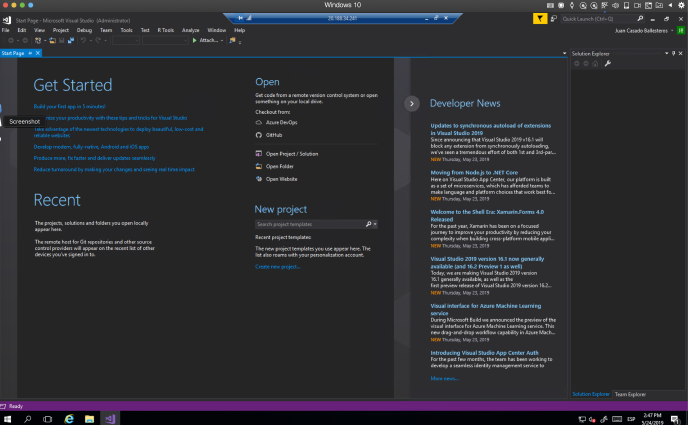Switch to the Solution Explorer bottom tab

(591, 394)
